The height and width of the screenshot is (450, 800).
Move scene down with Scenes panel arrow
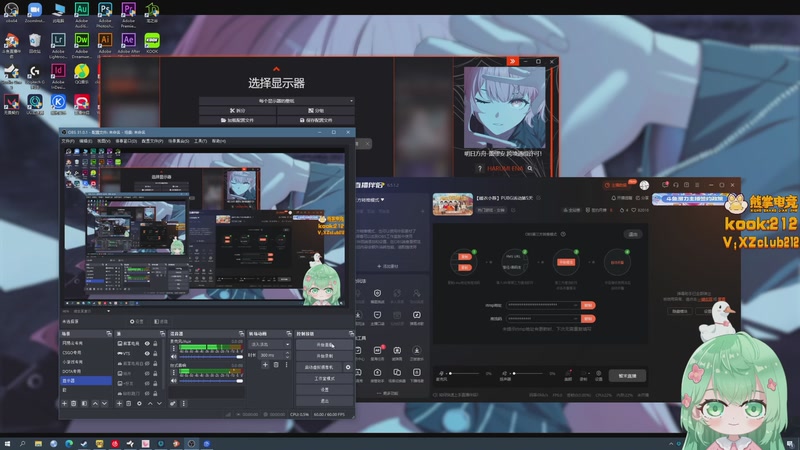104,404
